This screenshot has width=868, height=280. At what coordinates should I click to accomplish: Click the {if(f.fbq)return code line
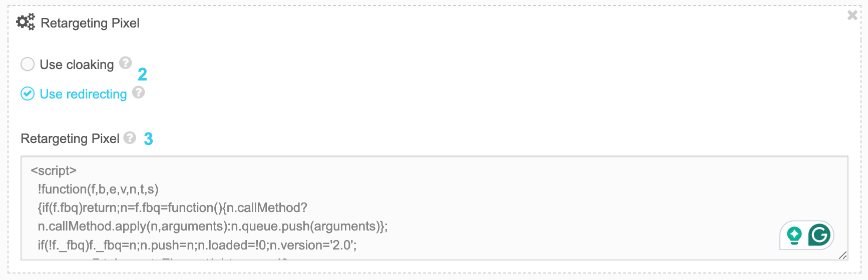(x=173, y=207)
